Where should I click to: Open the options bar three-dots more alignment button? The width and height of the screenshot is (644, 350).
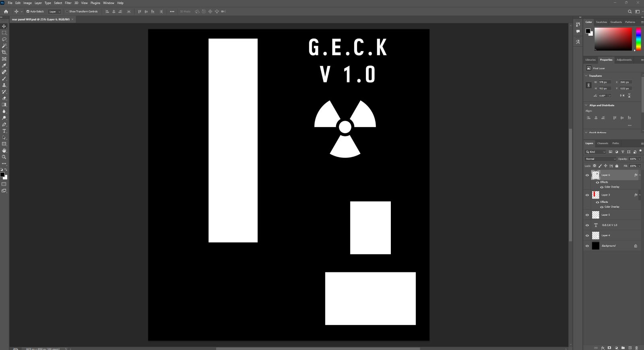[172, 12]
